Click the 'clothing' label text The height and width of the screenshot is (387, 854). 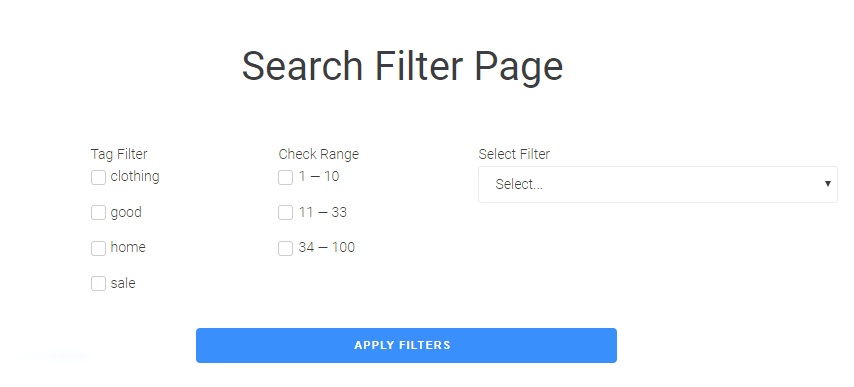135,176
